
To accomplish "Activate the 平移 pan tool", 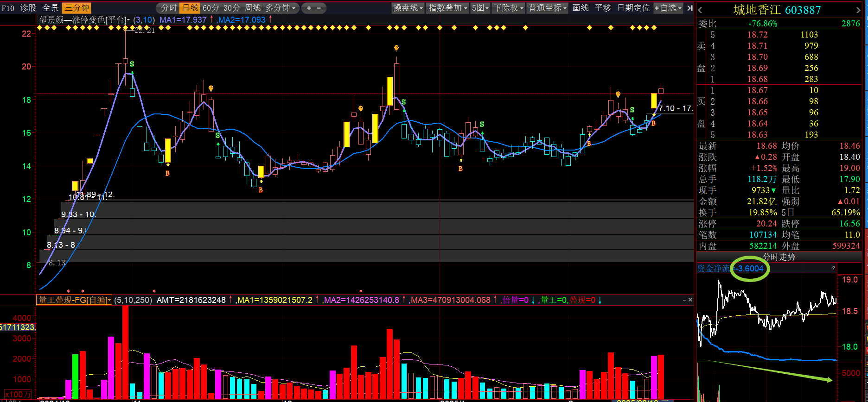I will point(603,8).
